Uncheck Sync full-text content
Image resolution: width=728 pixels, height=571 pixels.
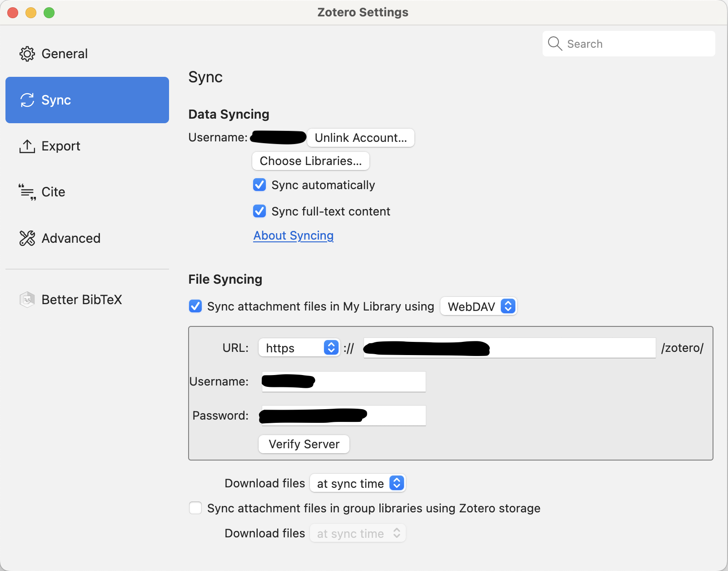[259, 211]
